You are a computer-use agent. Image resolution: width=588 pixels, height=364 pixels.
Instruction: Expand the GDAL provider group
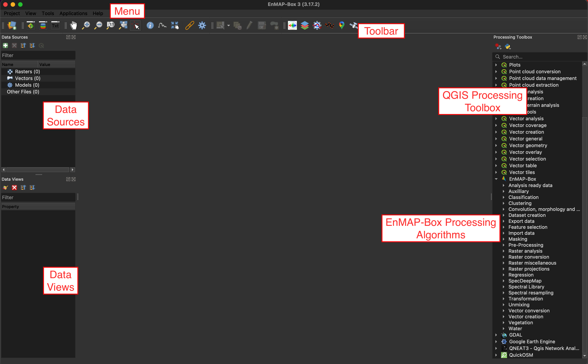[x=496, y=335]
